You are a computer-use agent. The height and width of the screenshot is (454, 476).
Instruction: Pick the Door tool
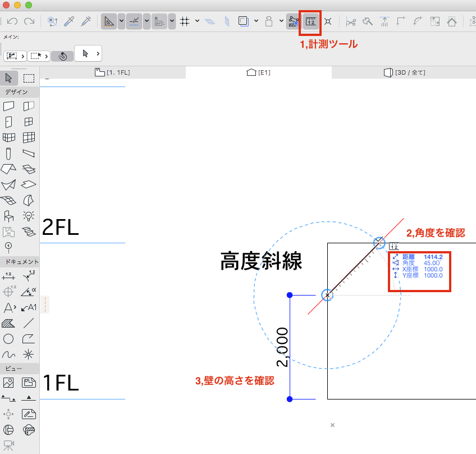8,122
